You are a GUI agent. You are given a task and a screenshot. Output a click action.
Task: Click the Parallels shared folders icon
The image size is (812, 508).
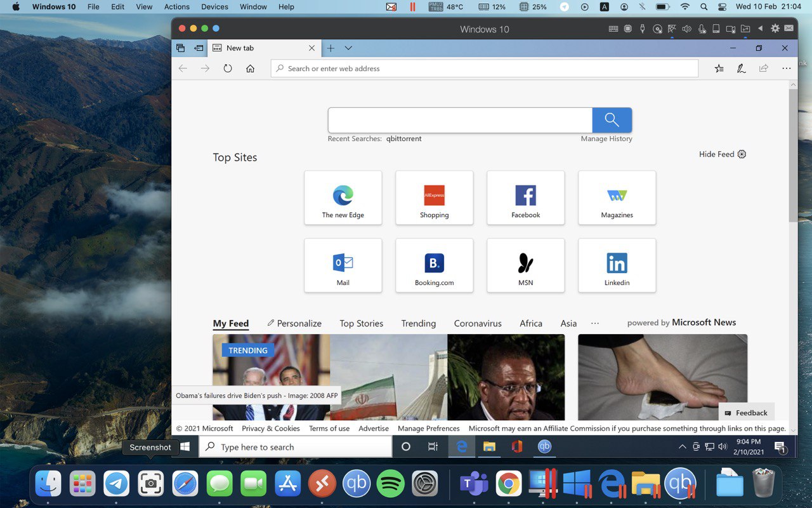[745, 29]
